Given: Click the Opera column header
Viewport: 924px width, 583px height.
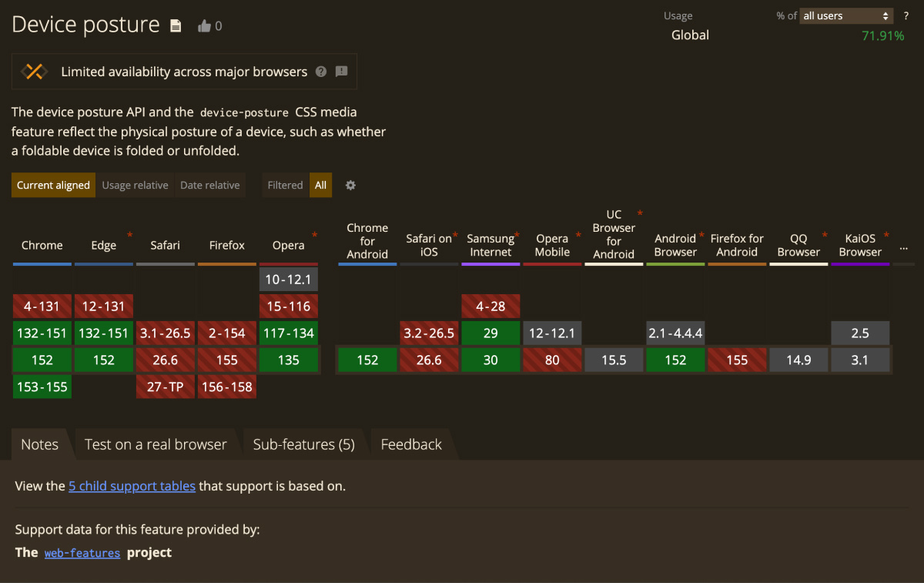Looking at the screenshot, I should [289, 246].
